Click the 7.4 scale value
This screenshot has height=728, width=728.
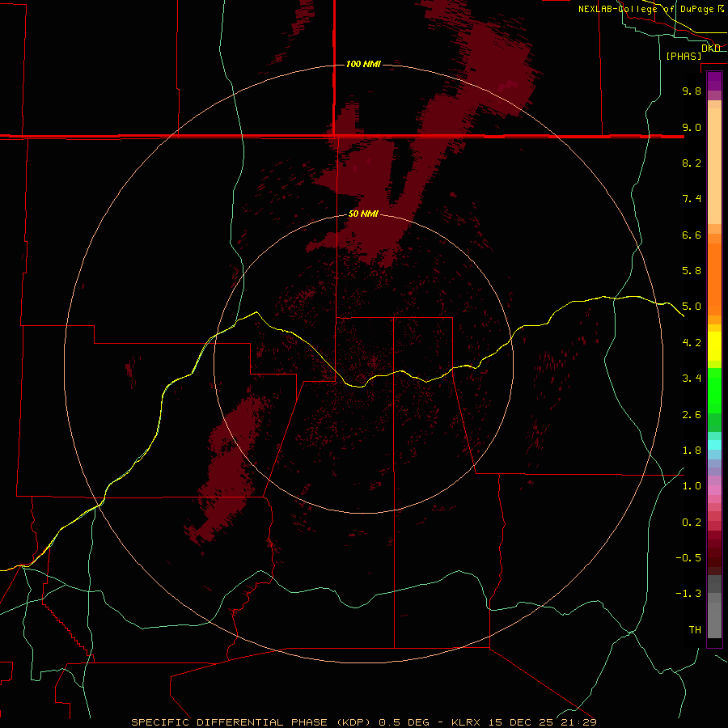[x=692, y=199]
